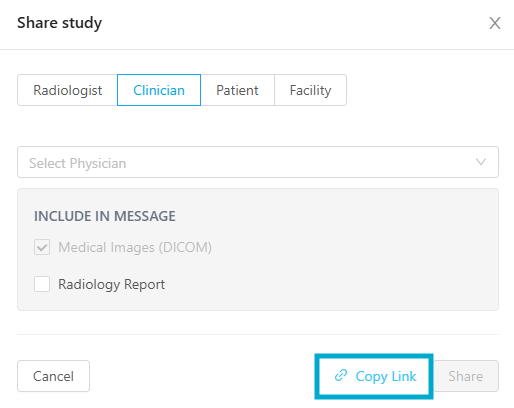This screenshot has height=408, width=514.
Task: Click the chain link icon
Action: coord(341,375)
